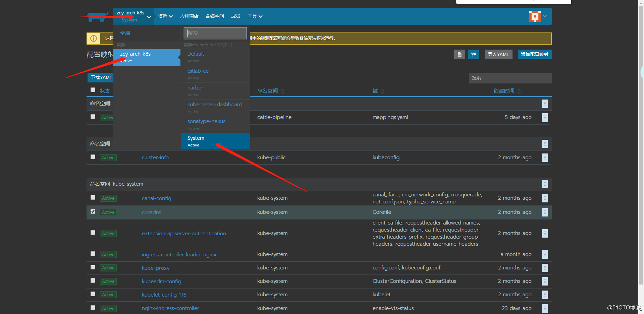This screenshot has width=644, height=314.
Task: Expand the 资源 dropdown menu
Action: tap(165, 16)
